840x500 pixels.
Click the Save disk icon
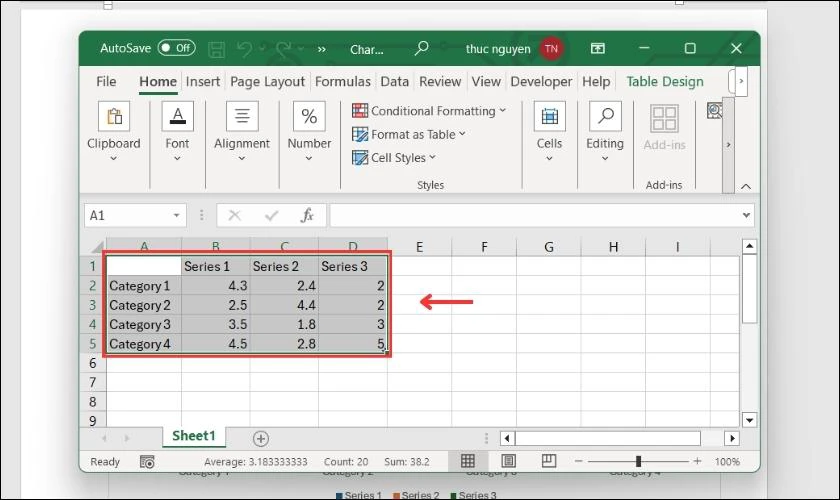(216, 50)
